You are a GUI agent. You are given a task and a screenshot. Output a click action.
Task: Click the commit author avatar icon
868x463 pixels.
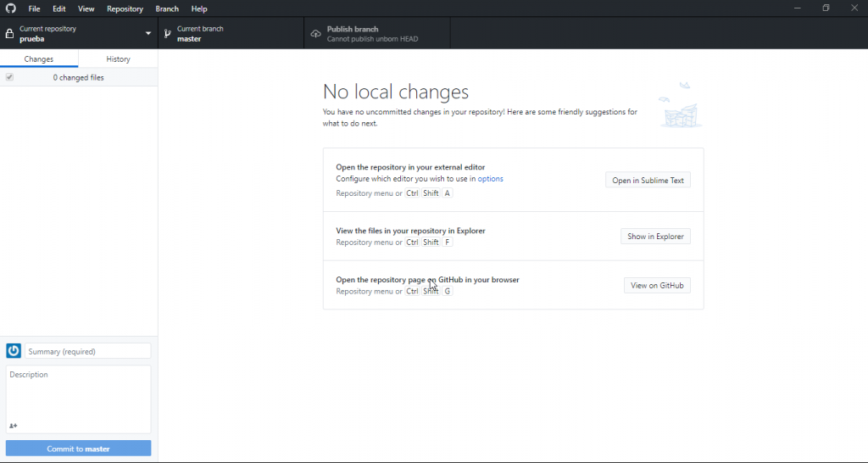click(x=14, y=350)
